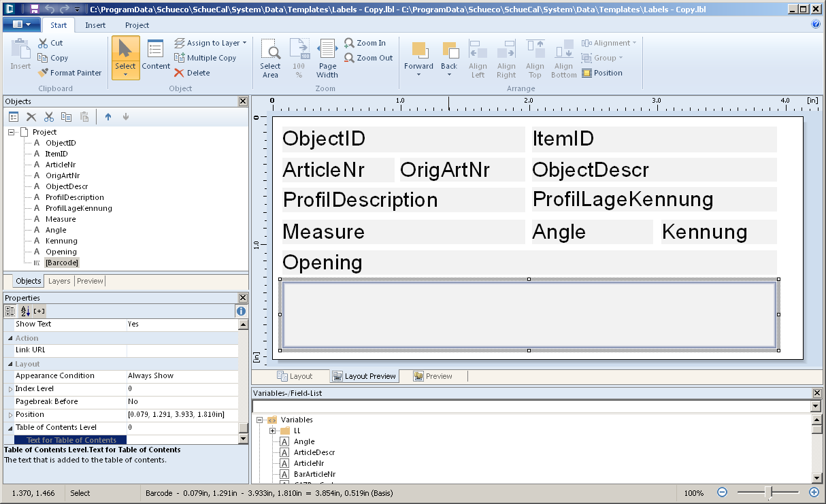Expand the LL folder in Variables
Viewport: 826px width, 504px height.
272,431
